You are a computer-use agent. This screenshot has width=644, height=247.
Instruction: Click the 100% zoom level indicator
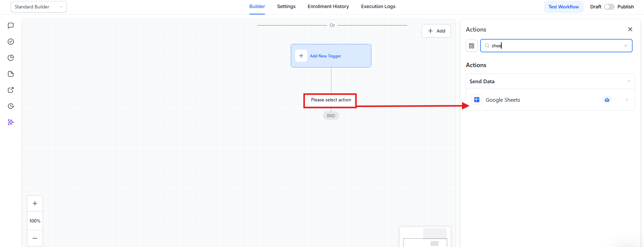tap(35, 221)
